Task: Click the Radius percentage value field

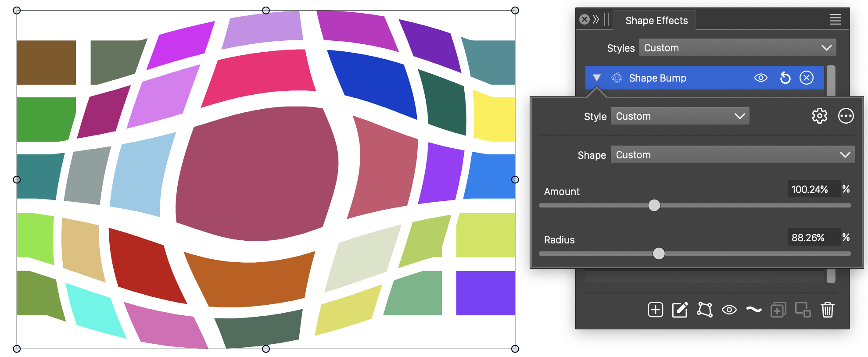Action: [x=813, y=237]
